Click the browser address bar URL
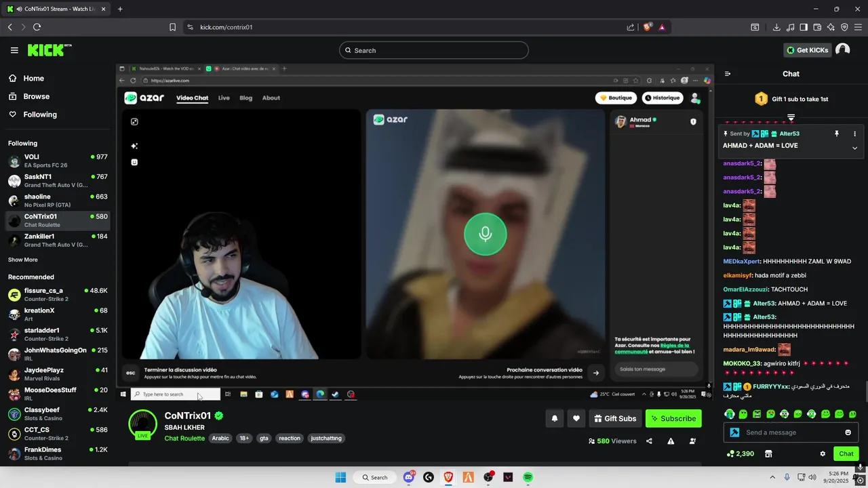868x488 pixels. click(226, 27)
